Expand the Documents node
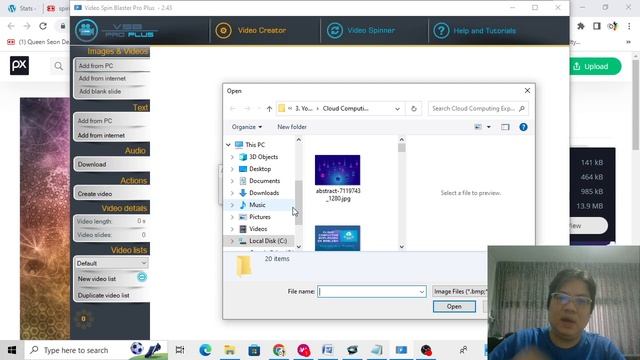This screenshot has width=640, height=360. (x=232, y=181)
